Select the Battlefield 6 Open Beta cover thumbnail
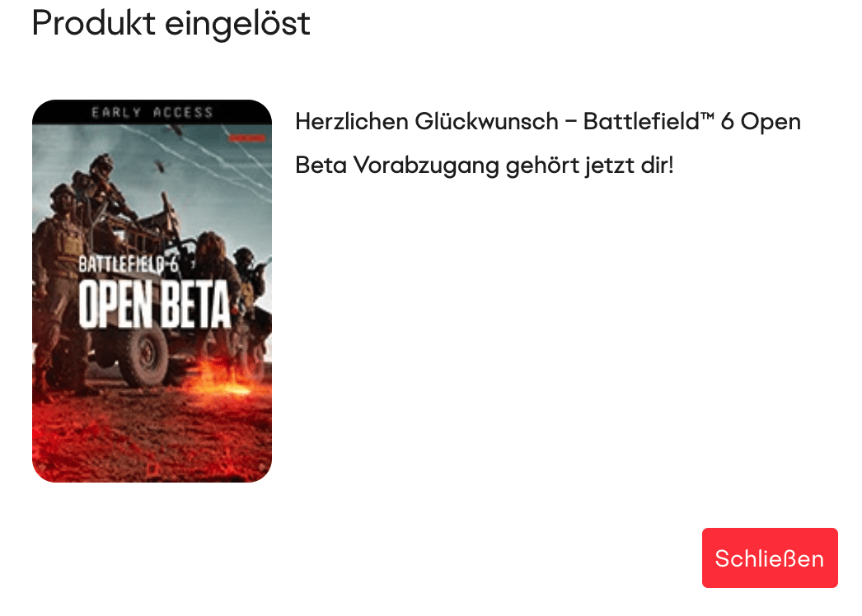 pos(152,291)
